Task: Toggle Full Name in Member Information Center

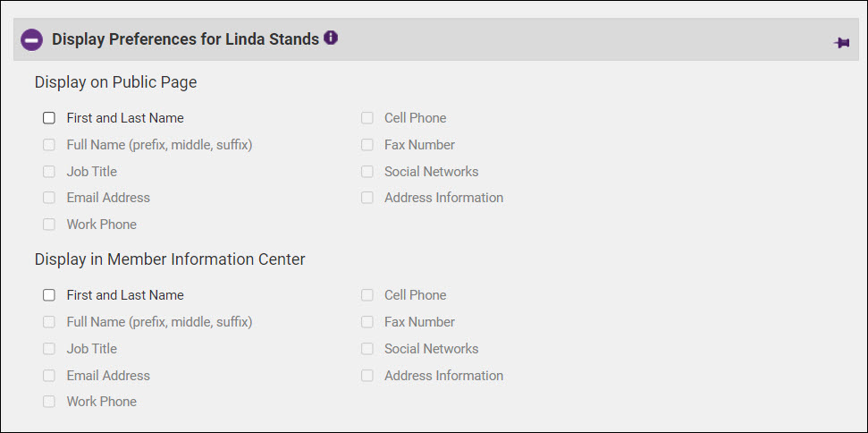Action: [x=49, y=322]
